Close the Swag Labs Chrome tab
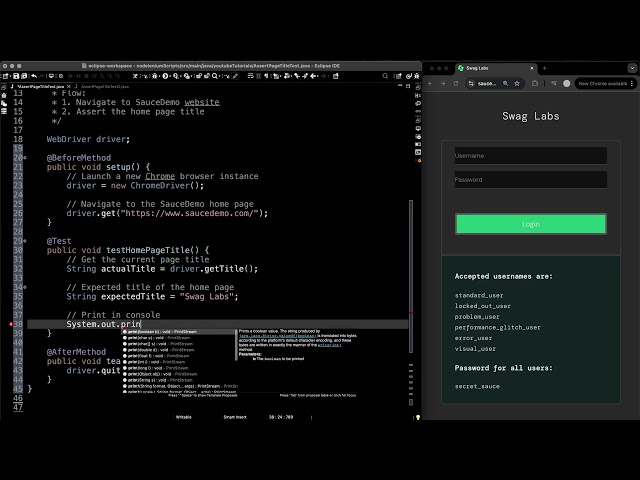Image resolution: width=640 pixels, height=480 pixels. point(532,68)
